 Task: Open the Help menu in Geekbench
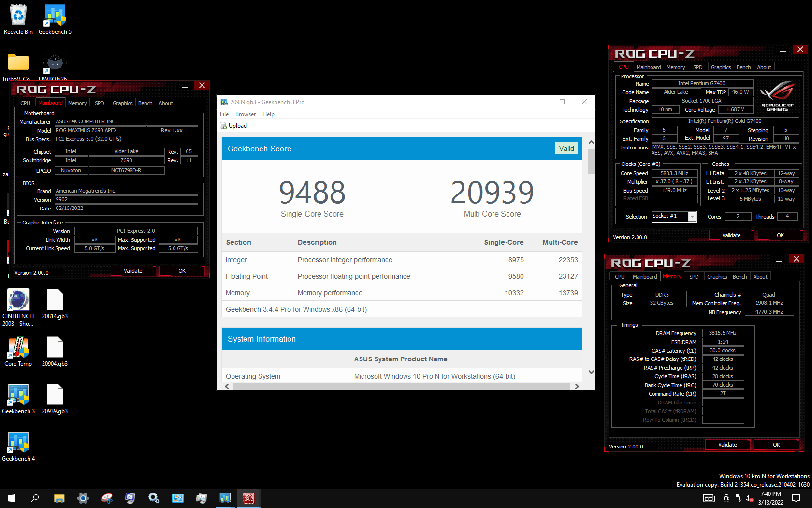click(268, 114)
